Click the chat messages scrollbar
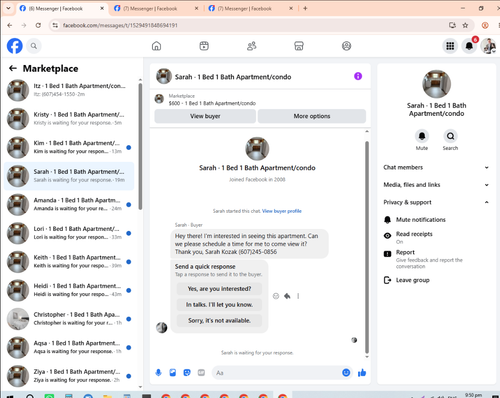 click(367, 247)
